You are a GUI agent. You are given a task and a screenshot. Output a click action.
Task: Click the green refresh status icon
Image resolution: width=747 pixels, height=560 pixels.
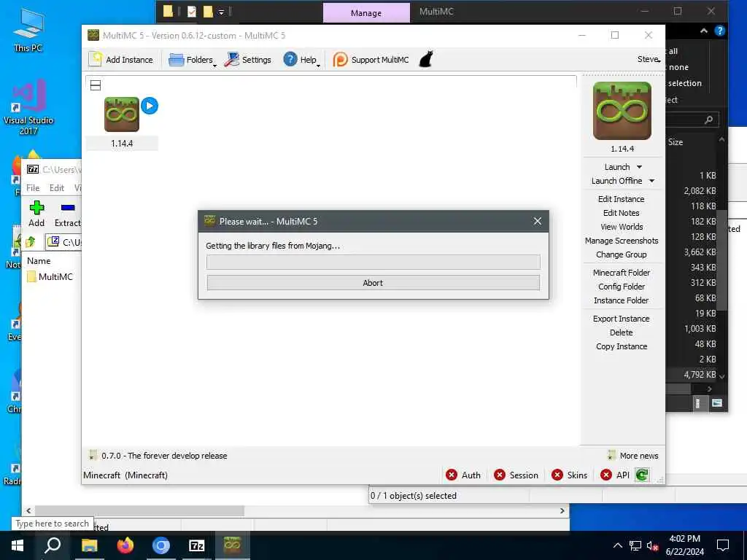(x=642, y=475)
